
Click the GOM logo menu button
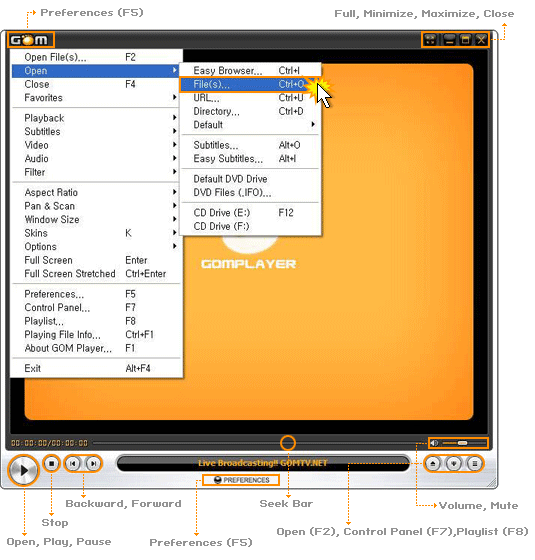(30, 40)
